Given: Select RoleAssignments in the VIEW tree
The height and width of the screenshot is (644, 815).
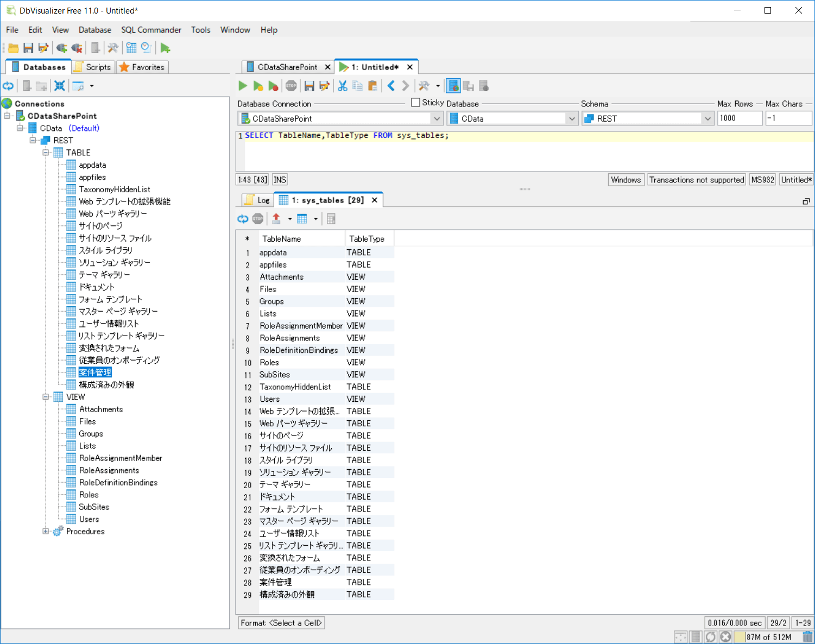Looking at the screenshot, I should click(109, 470).
